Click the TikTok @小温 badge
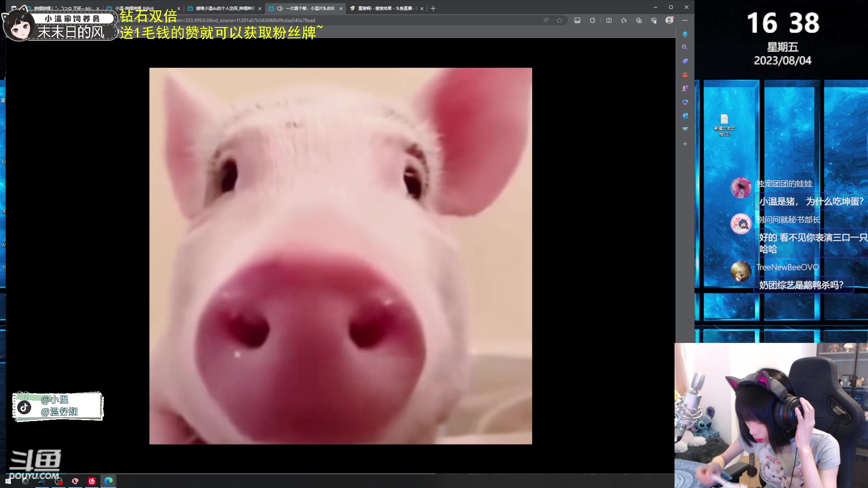 point(58,406)
